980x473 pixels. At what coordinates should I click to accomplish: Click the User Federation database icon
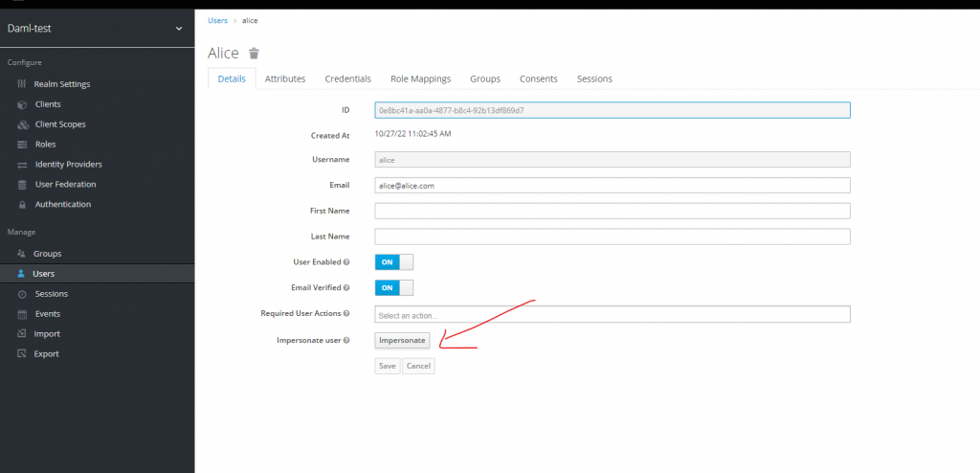(22, 185)
